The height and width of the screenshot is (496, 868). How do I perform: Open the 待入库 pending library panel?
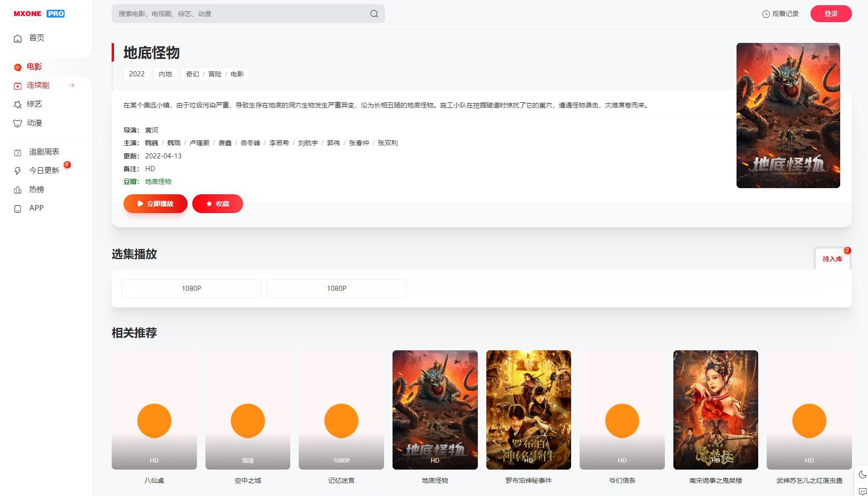832,259
